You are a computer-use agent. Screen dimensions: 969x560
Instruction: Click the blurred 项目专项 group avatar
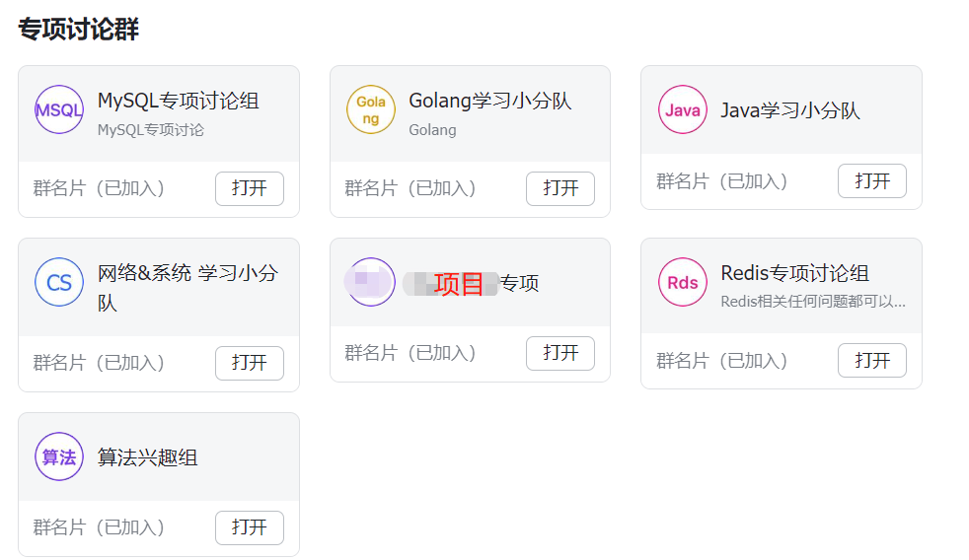(371, 282)
